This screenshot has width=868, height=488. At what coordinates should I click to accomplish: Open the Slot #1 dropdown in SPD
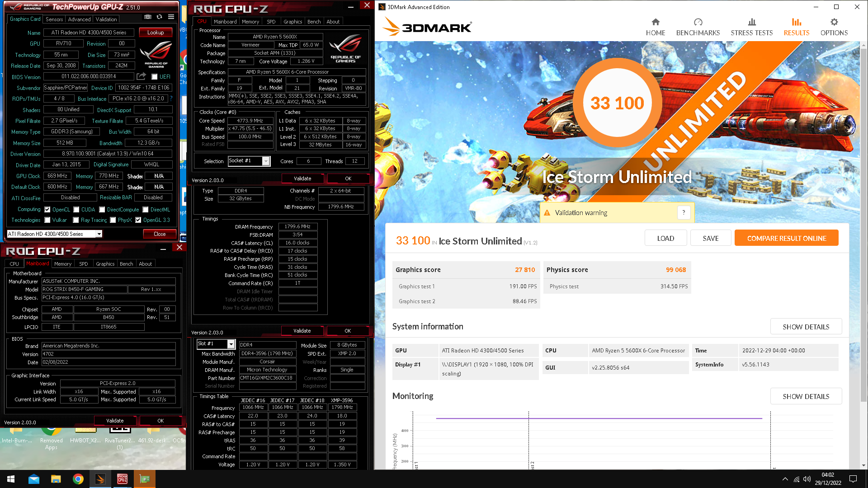click(x=231, y=344)
